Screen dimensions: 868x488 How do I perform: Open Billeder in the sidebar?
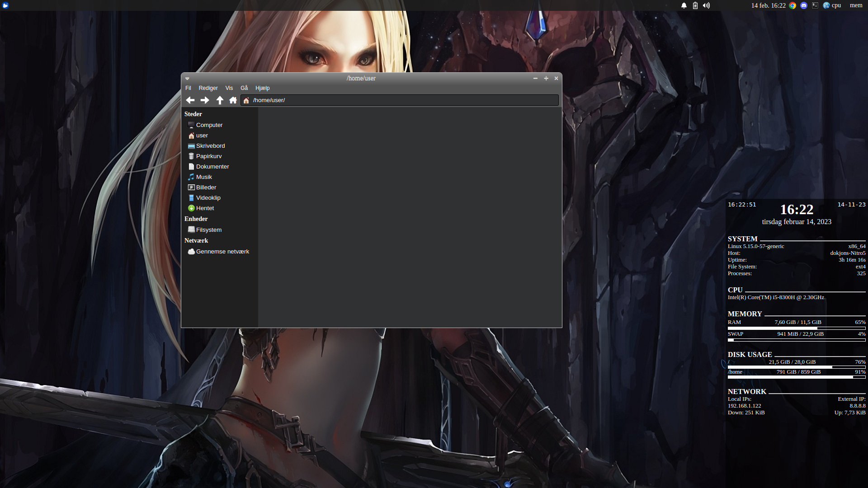(219, 188)
